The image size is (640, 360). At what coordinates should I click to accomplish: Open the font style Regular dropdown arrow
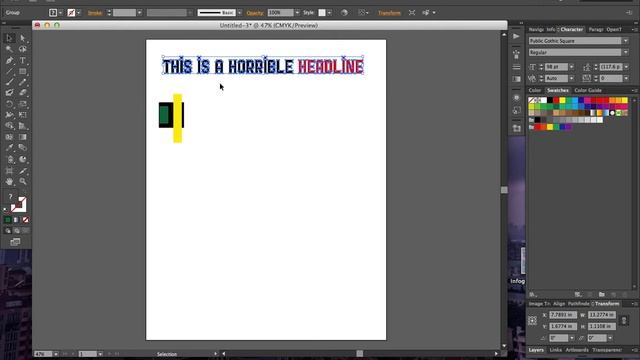point(625,52)
